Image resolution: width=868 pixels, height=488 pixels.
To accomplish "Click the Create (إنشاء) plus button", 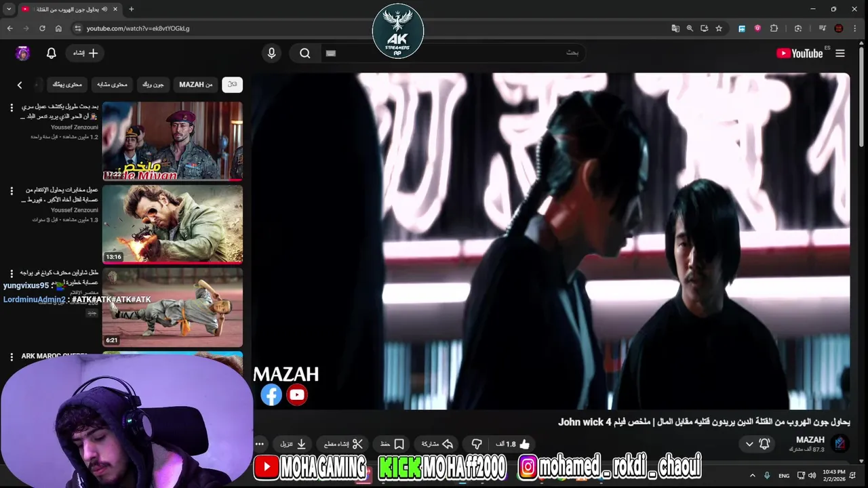I will point(86,53).
